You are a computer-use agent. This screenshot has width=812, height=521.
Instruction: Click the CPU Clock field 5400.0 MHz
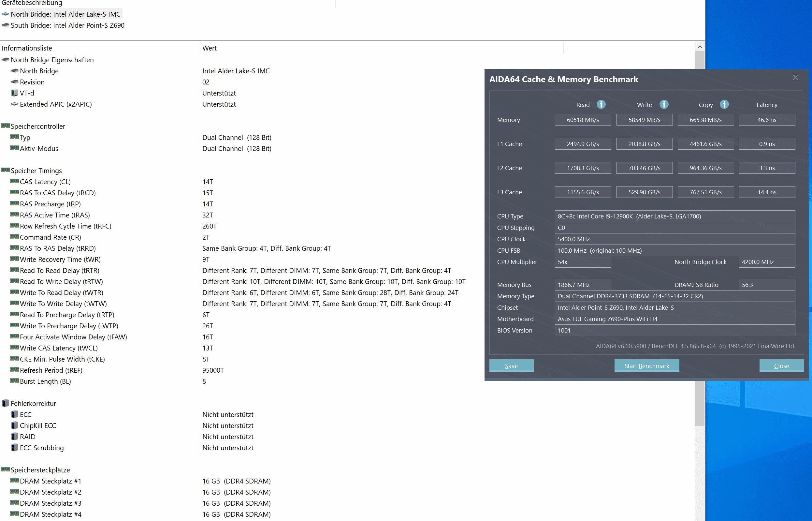[675, 239]
